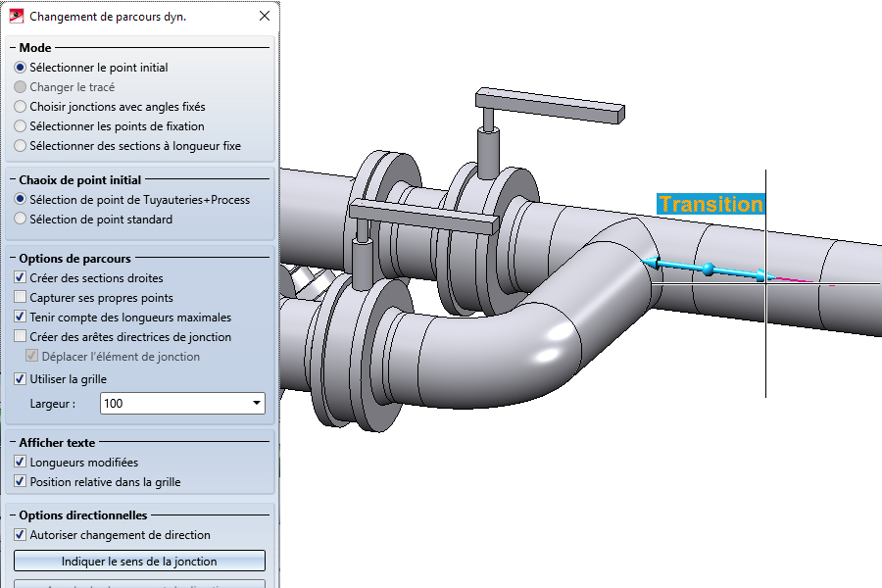
Task: Click the blue sphere handle on the pipe
Action: 708,269
